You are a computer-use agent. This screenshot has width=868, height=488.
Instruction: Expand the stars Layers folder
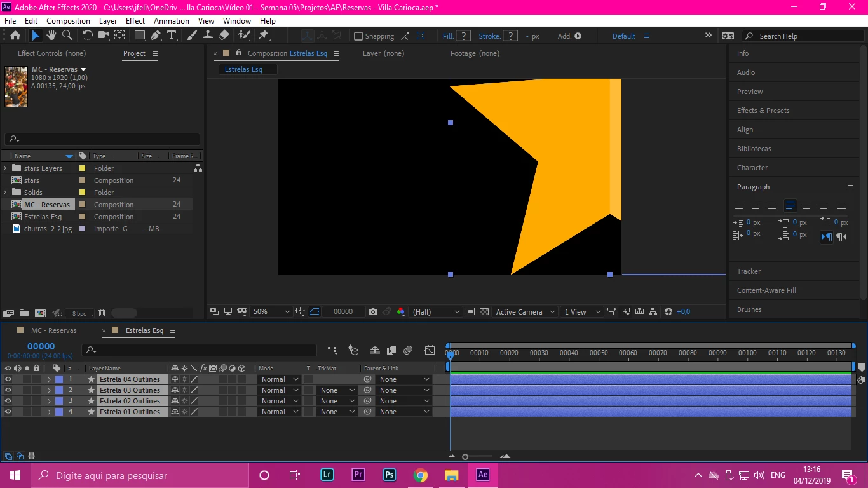pos(6,168)
